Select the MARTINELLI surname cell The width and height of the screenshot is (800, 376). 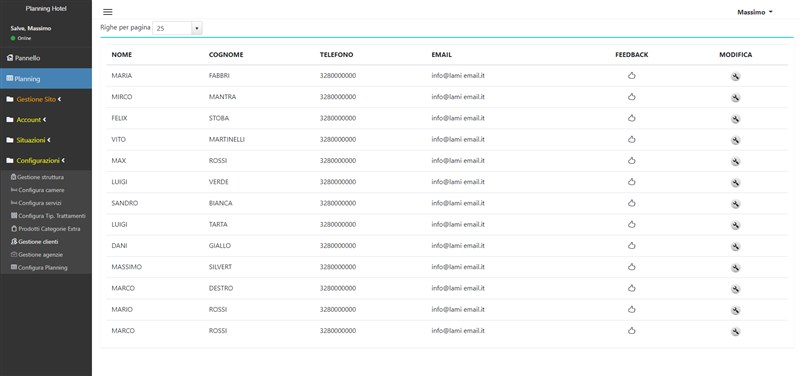tap(227, 139)
